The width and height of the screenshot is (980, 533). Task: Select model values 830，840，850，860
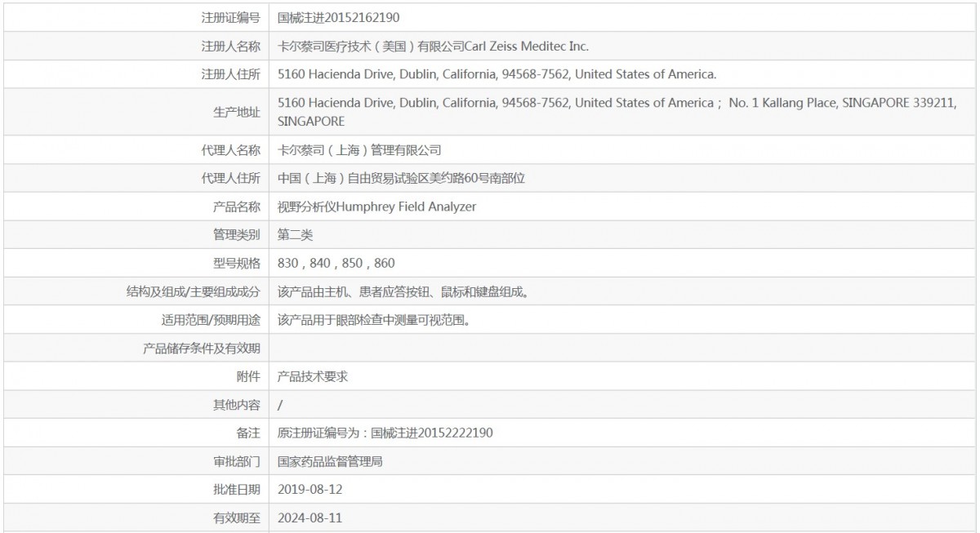point(336,263)
